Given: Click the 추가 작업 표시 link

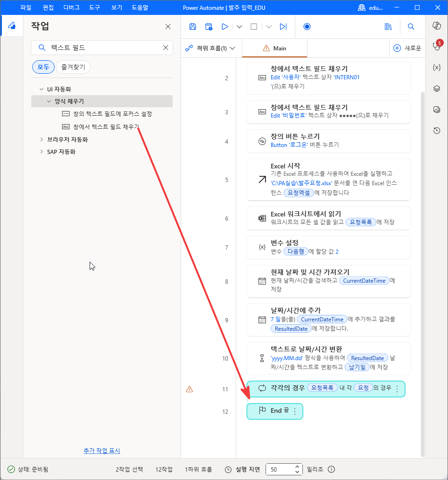Looking at the screenshot, I should 102,451.
